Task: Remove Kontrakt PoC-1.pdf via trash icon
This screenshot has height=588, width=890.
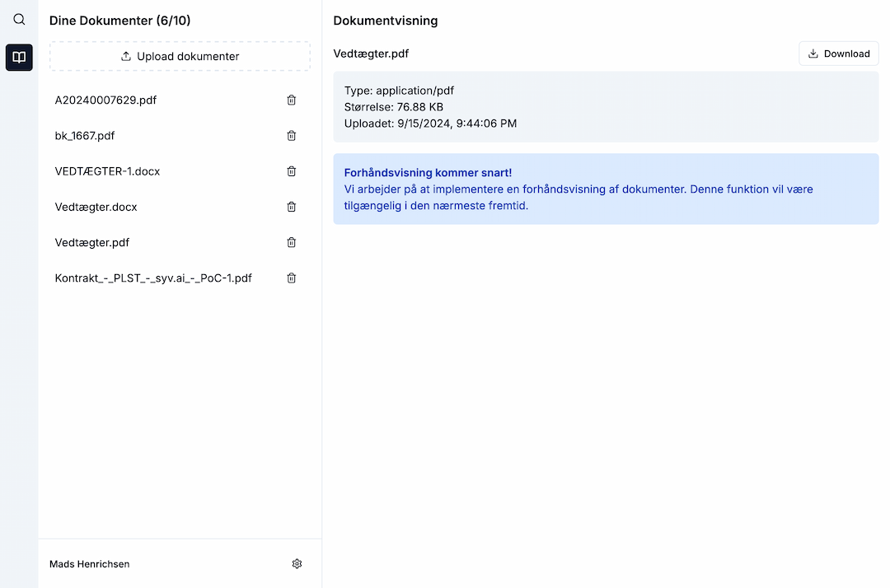Action: 291,278
